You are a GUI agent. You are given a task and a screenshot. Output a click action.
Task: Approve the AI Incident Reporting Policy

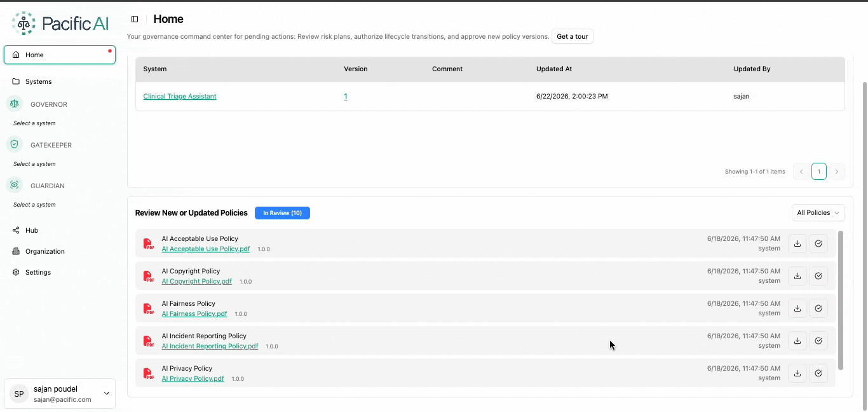point(818,341)
